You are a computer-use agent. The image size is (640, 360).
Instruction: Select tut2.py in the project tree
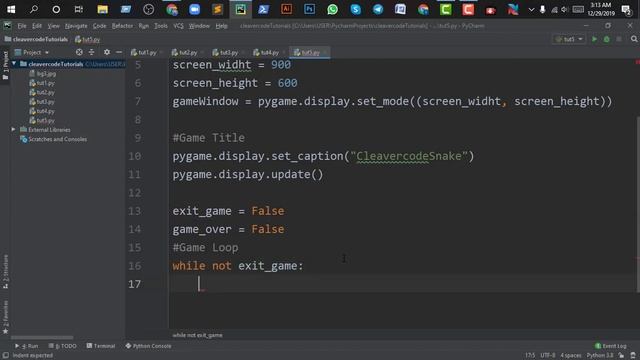point(45,92)
